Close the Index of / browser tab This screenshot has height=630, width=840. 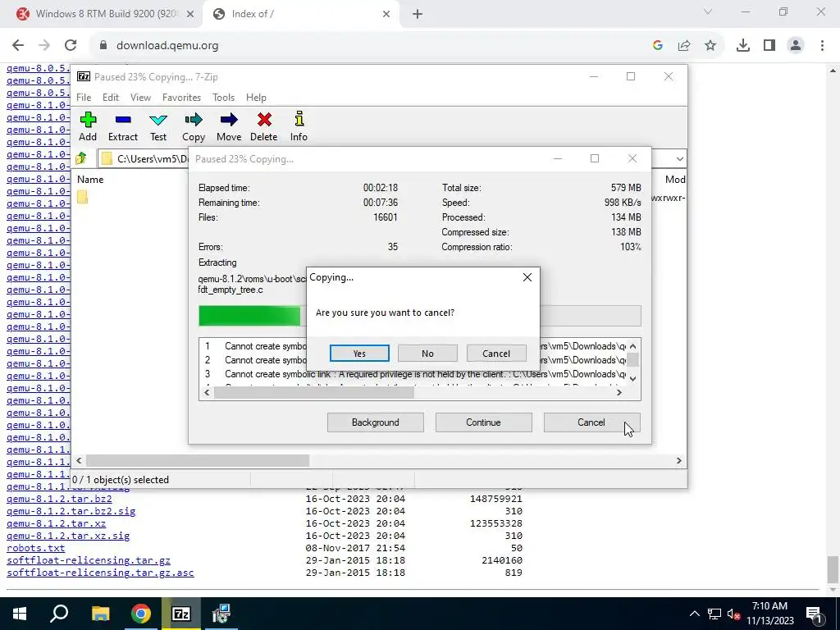tap(386, 15)
